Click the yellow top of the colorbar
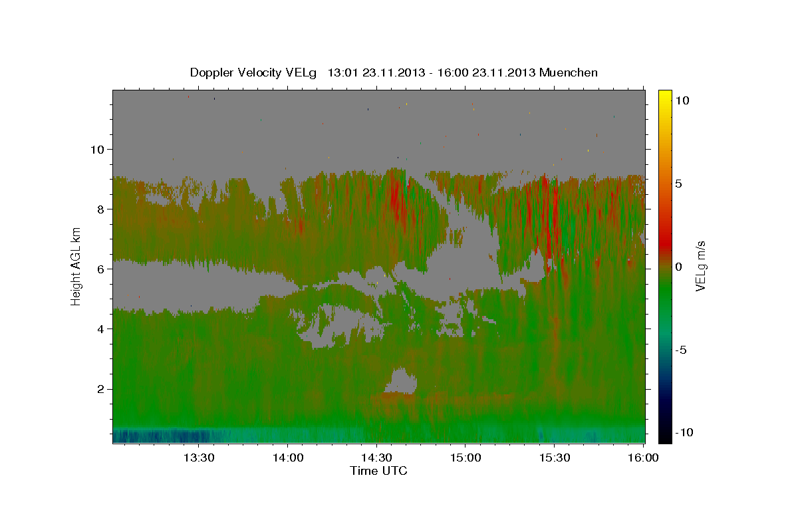798x532 pixels. (x=665, y=96)
